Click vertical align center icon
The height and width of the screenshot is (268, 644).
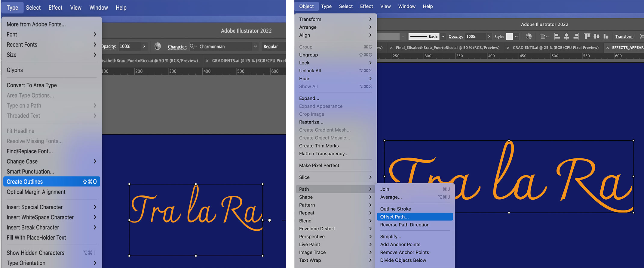coord(596,36)
